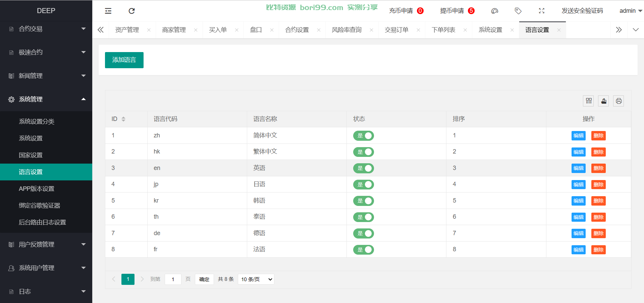Switch to the 资产管理 tab

(127, 30)
